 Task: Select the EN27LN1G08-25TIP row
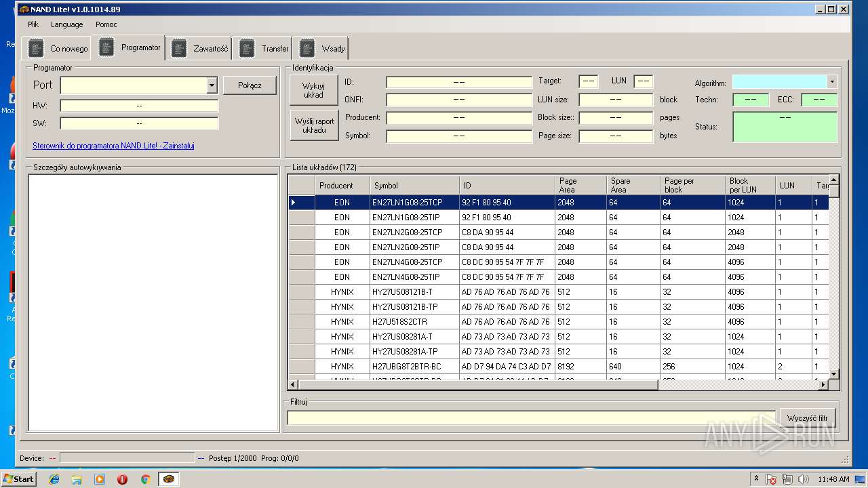[x=559, y=218]
